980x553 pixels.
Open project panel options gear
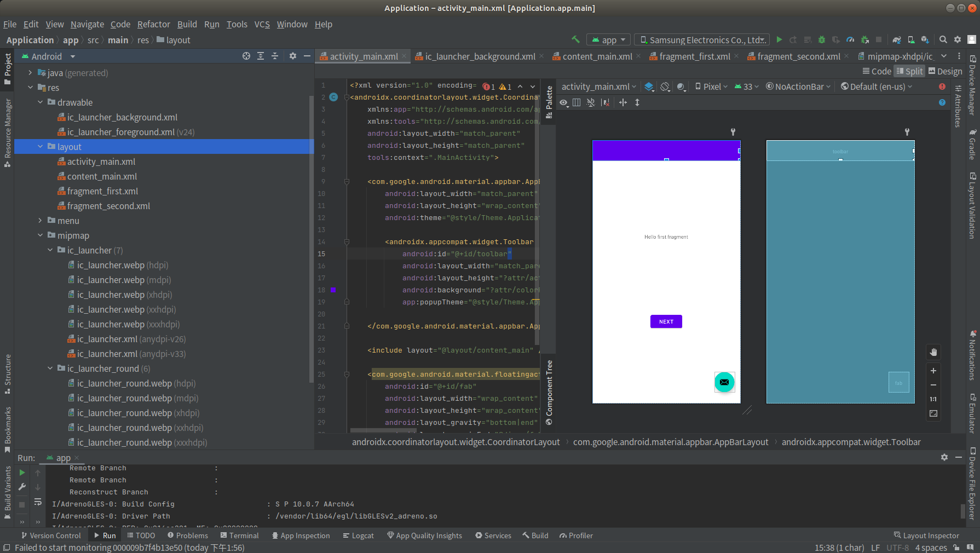pyautogui.click(x=293, y=56)
